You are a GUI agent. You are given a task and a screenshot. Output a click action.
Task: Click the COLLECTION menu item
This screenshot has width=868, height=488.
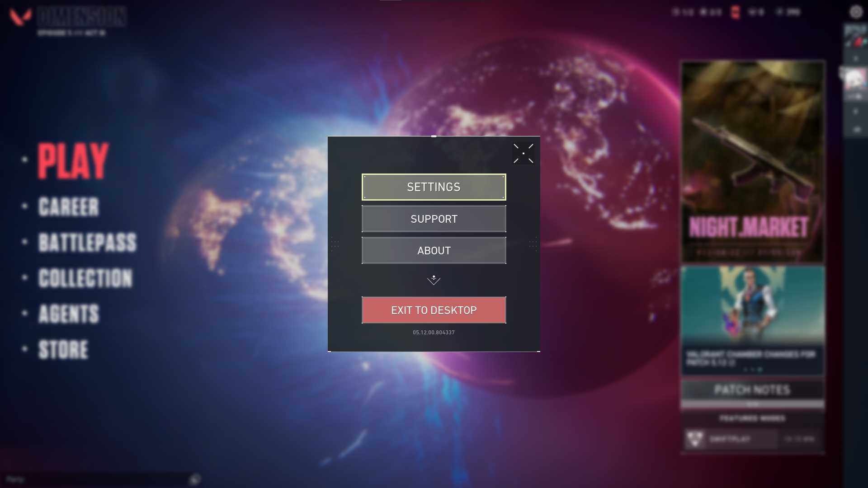(85, 278)
